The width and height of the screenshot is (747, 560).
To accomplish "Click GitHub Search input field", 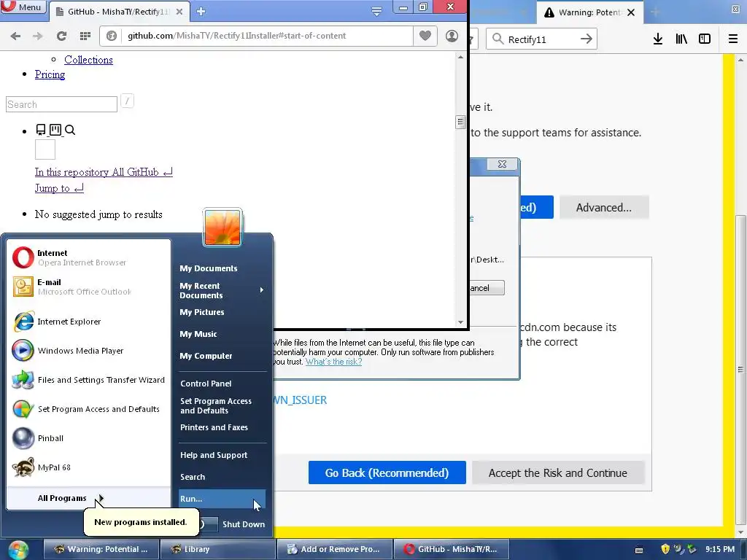I will [61, 104].
